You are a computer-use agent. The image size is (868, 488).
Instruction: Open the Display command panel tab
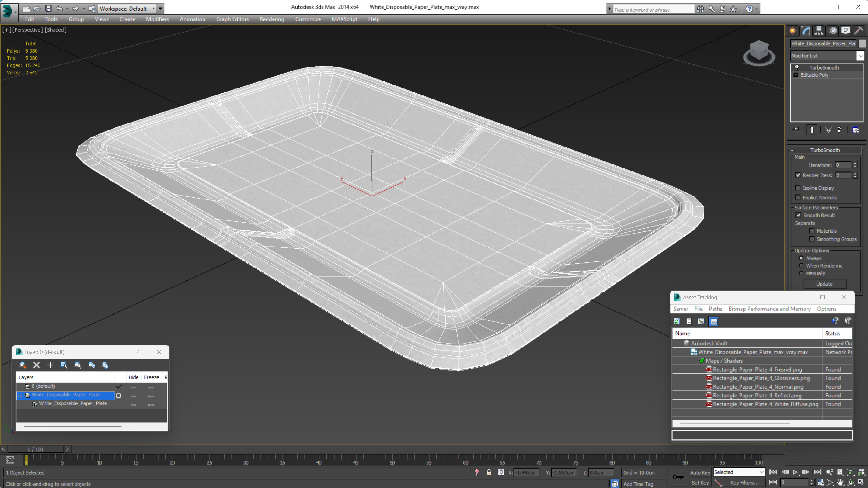tap(846, 31)
